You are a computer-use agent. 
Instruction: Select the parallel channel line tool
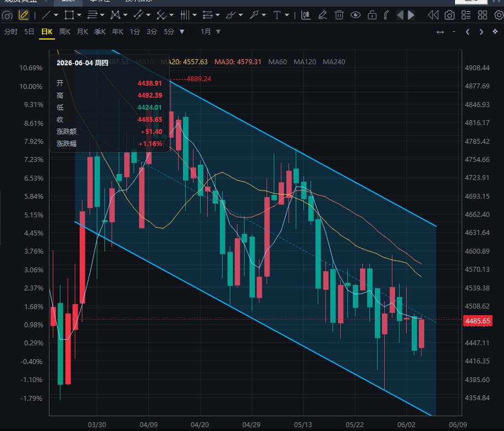139,15
